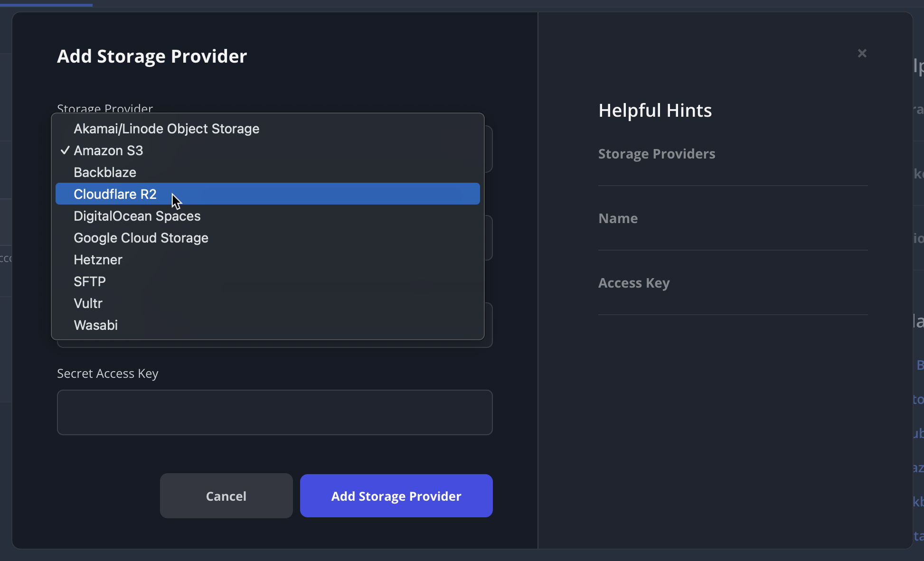Select Hetzner in the dropdown list
The image size is (924, 561).
tap(98, 260)
